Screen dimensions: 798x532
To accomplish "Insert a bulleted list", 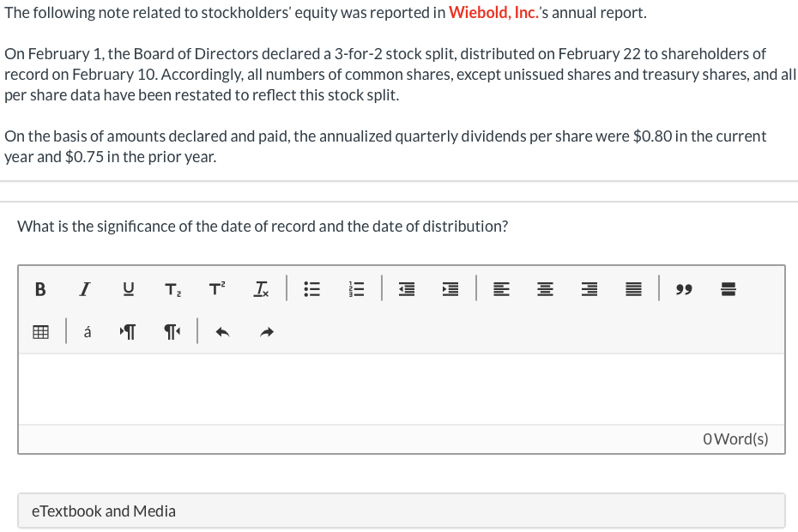I will pos(312,289).
